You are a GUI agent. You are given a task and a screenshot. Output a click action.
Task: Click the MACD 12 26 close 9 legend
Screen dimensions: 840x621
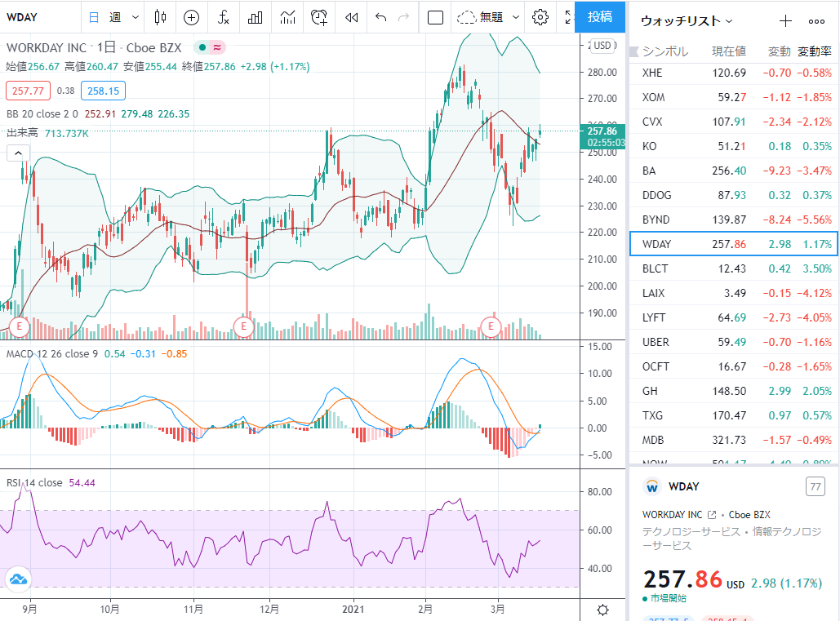click(52, 354)
